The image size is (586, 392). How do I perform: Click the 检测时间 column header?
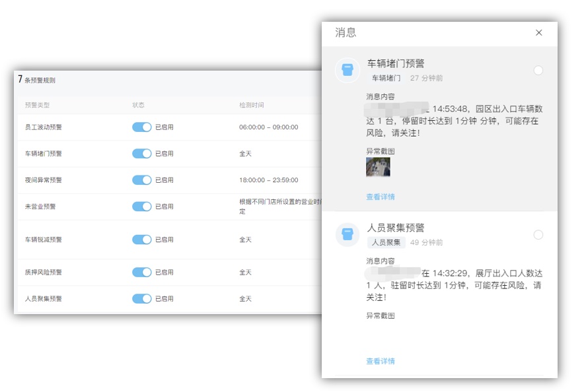click(x=252, y=105)
